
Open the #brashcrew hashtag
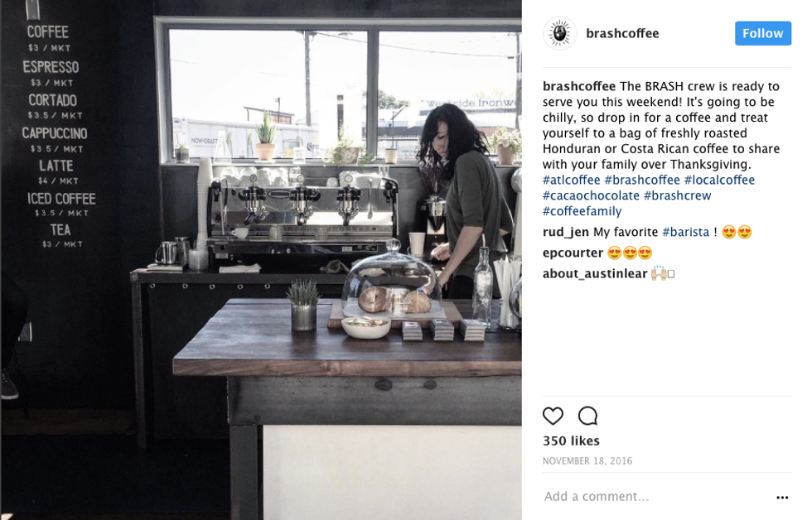tap(678, 195)
